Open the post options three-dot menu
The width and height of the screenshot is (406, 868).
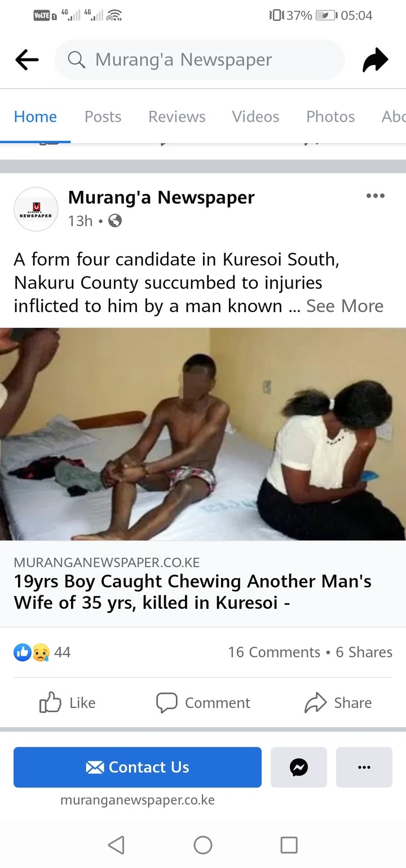(x=375, y=196)
